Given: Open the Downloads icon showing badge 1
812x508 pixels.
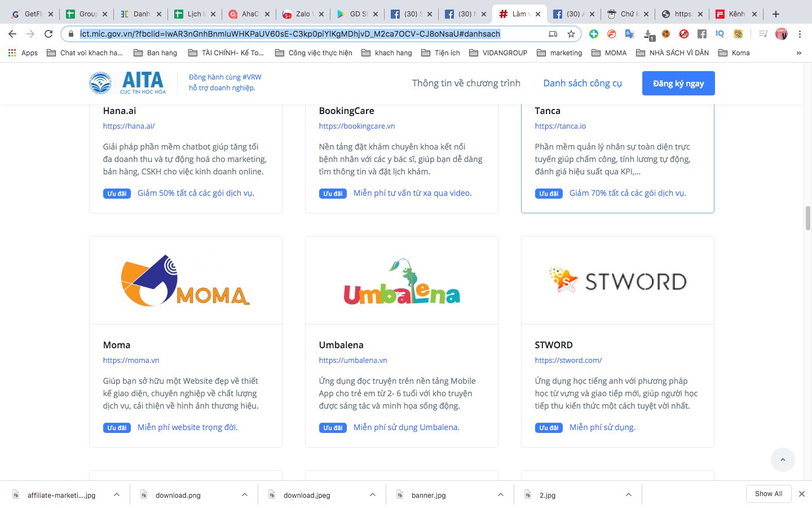Looking at the screenshot, I should [x=648, y=34].
